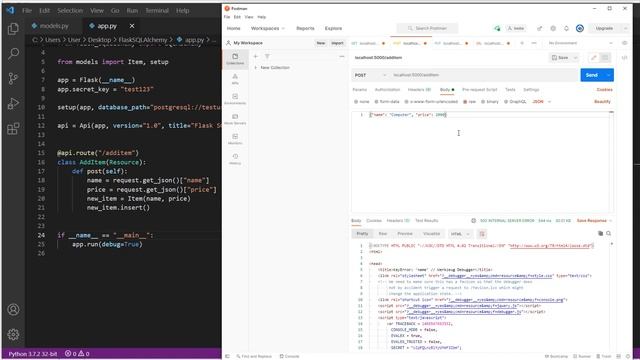
Task: Select the 'x-www-form-urlencoded' body radio
Action: coord(406,102)
